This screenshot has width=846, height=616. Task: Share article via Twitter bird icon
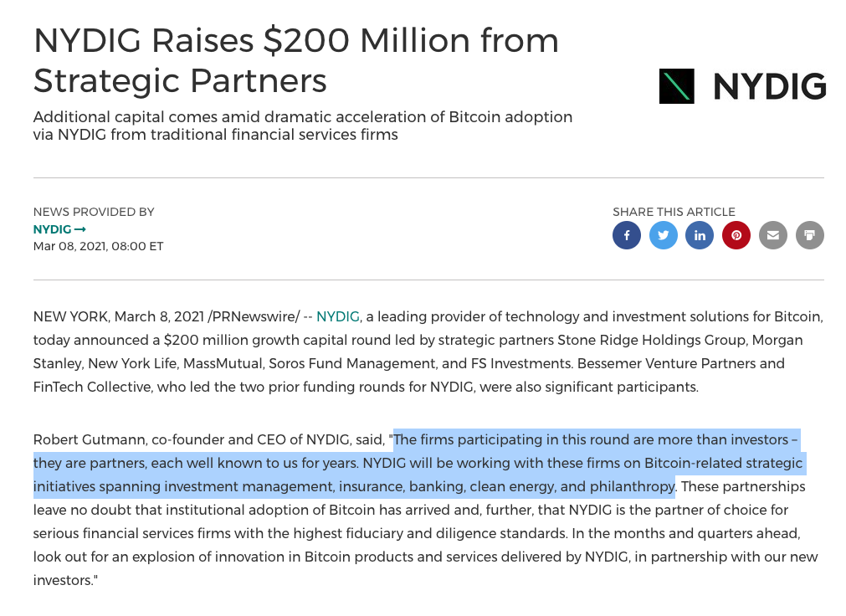coord(663,235)
